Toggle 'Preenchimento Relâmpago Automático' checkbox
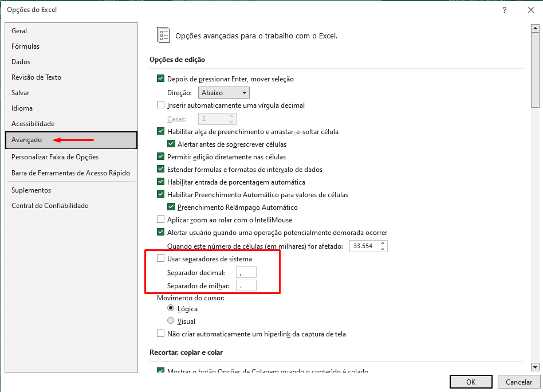 coord(171,207)
